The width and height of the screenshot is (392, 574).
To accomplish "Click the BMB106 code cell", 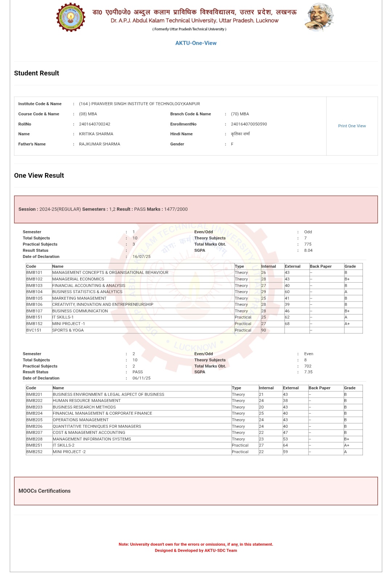I will click(39, 304).
